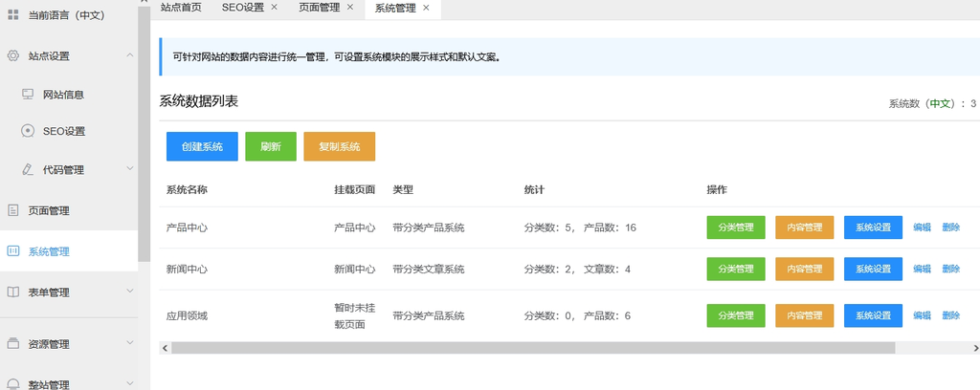Click the 代码管理 pencil icon
Viewport: 980px width, 390px height.
point(28,169)
